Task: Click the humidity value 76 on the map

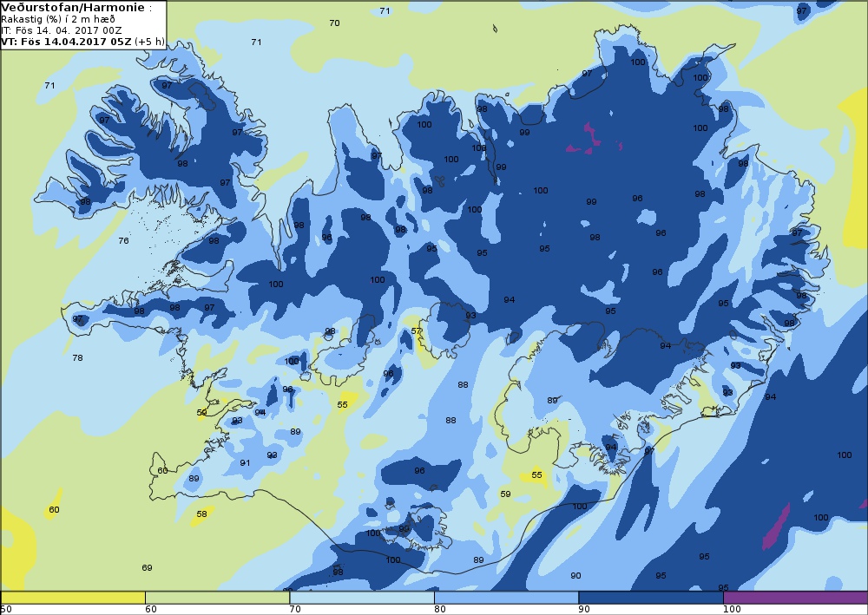Action: point(123,240)
